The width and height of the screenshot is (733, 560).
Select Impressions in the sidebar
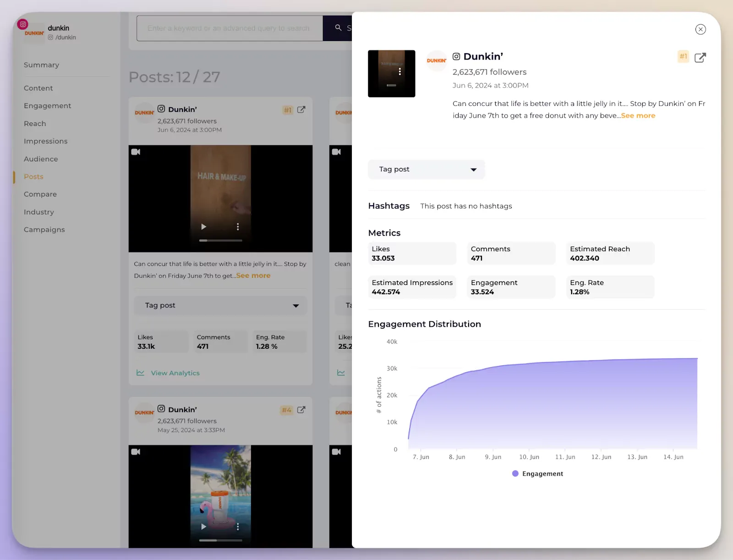tap(46, 141)
